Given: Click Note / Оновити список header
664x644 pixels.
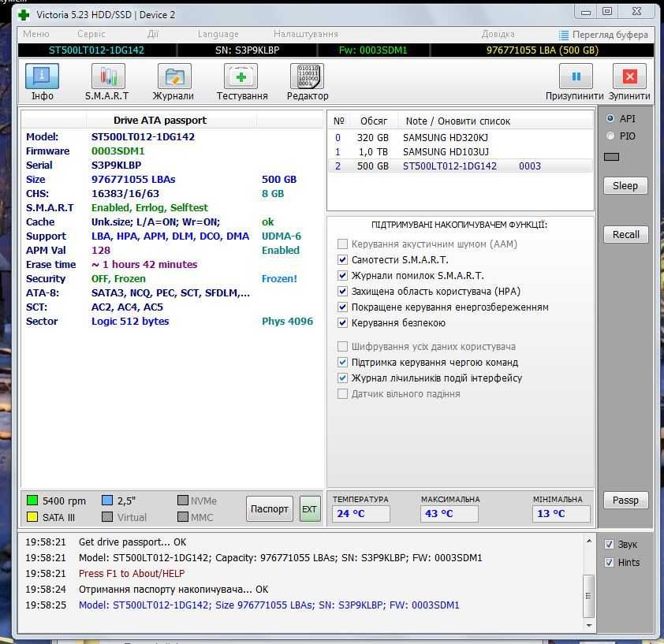Looking at the screenshot, I should tap(457, 121).
